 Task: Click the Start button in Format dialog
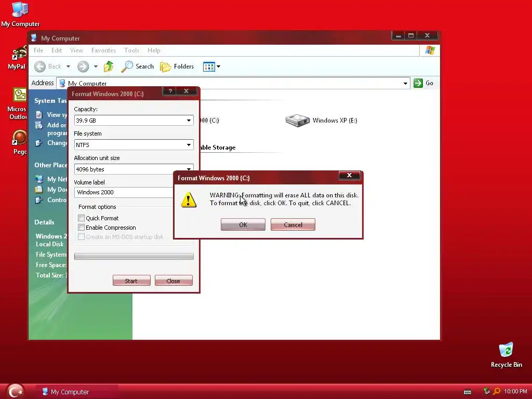[131, 281]
